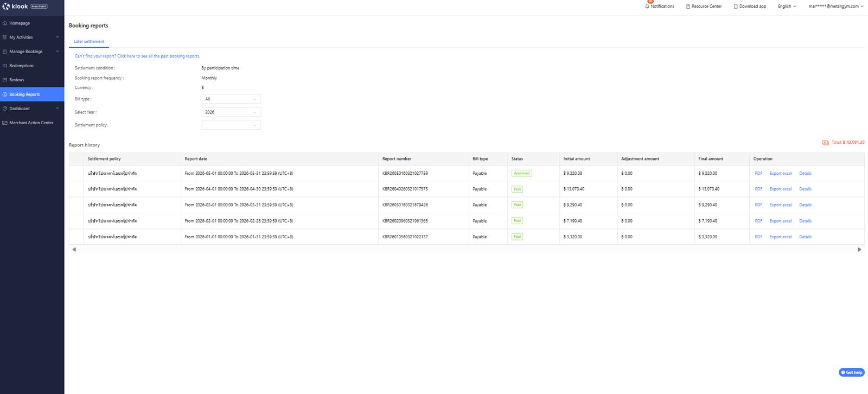The width and height of the screenshot is (868, 394).
Task: Click the Manage Bookings clipboard icon
Action: 5,52
